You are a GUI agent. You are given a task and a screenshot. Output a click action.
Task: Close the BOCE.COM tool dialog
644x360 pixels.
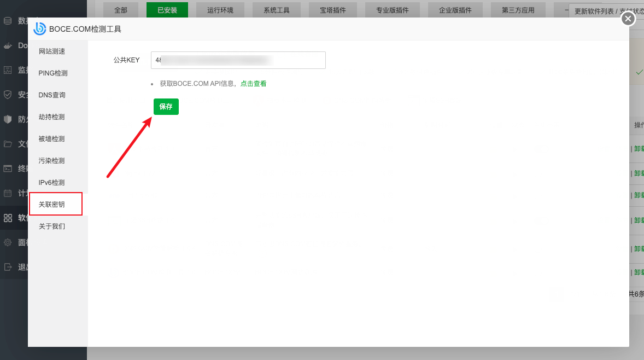pyautogui.click(x=628, y=19)
